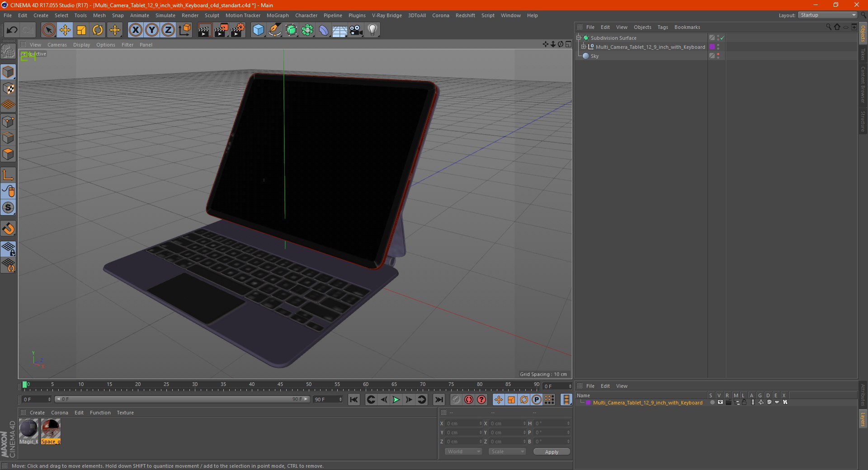Open the World coordinate dropdown
Viewport: 868px width, 470px height.
coord(463,451)
